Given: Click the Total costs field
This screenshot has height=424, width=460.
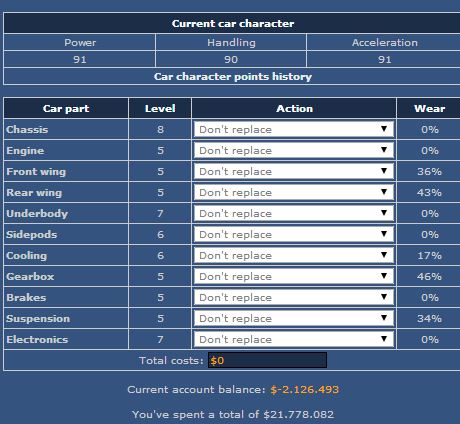Looking at the screenshot, I should [267, 360].
